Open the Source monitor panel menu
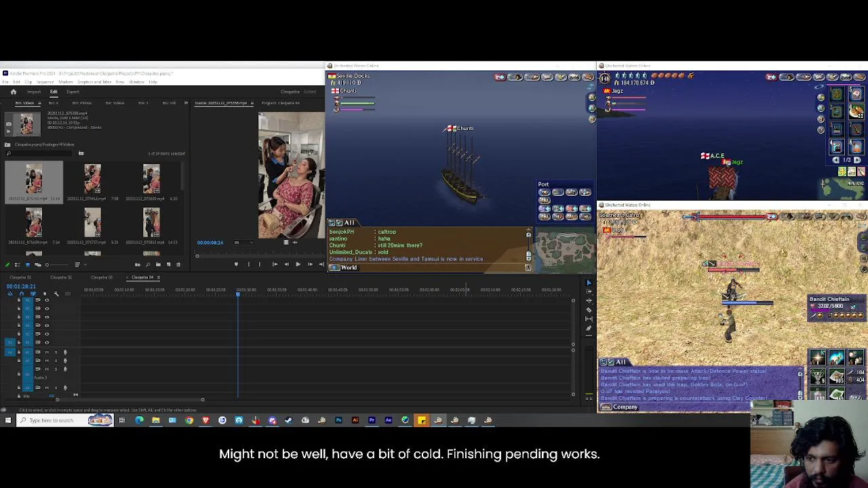Image resolution: width=868 pixels, height=488 pixels. pos(252,103)
